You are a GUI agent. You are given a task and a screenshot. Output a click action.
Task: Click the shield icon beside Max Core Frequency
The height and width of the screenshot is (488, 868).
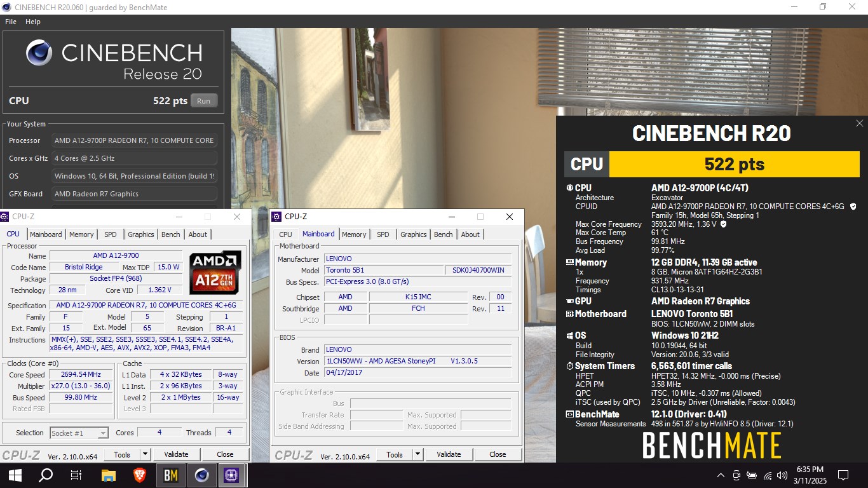(x=723, y=224)
